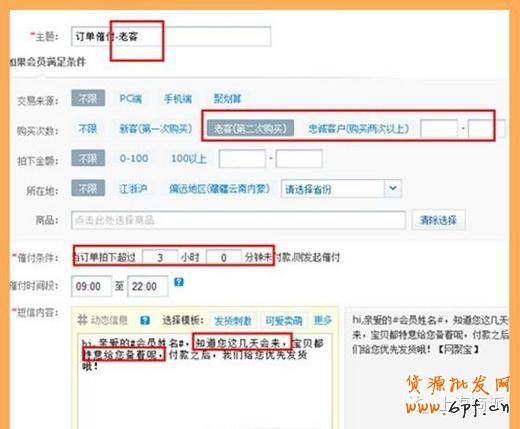Choose 忠诚客户(购买两次以上) option
Image resolution: width=520 pixels, height=429 pixels.
click(358, 128)
